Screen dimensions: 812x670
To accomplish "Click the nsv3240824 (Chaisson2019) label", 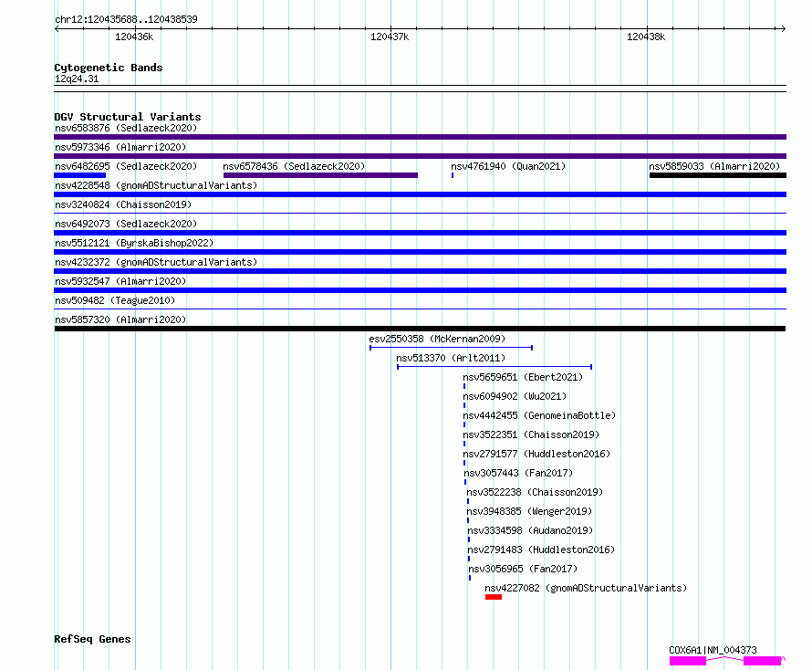I will [123, 204].
